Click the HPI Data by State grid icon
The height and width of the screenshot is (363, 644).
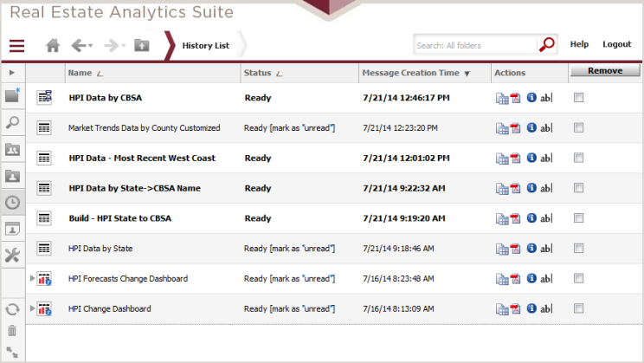tap(44, 249)
